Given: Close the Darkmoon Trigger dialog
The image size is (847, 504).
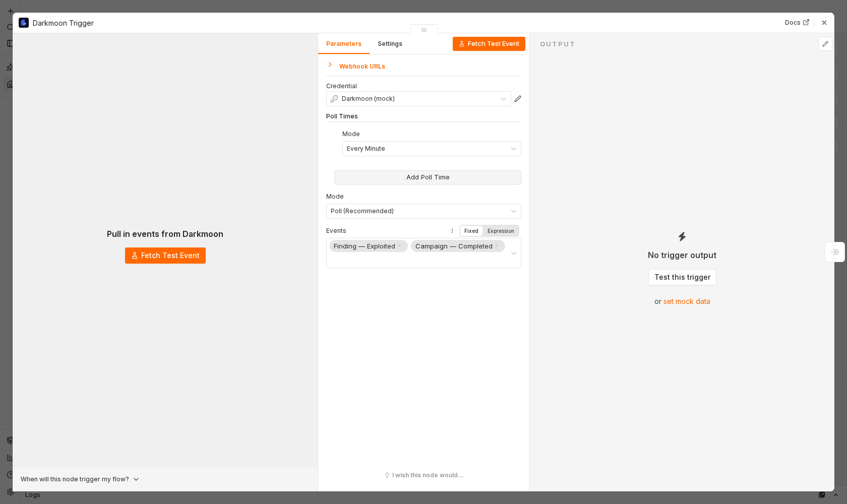Looking at the screenshot, I should (824, 23).
